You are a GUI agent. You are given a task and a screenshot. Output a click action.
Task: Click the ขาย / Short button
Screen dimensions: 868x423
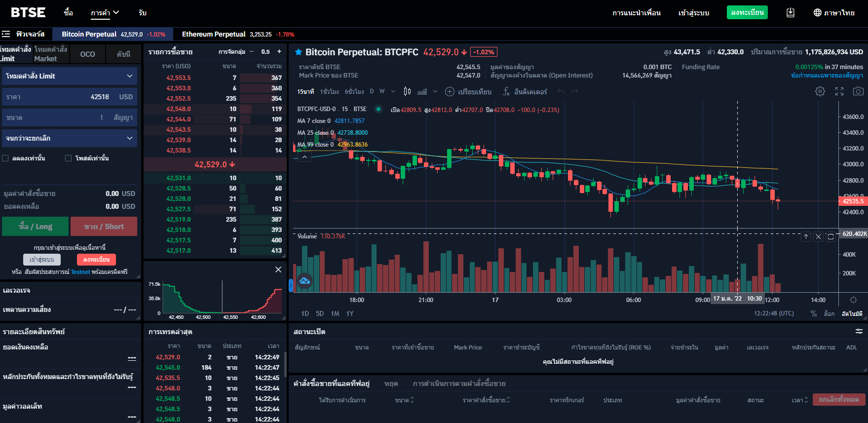point(104,227)
